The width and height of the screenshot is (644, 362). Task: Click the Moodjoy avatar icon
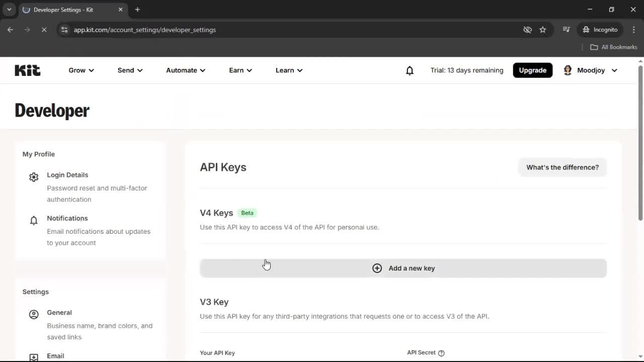pos(568,70)
